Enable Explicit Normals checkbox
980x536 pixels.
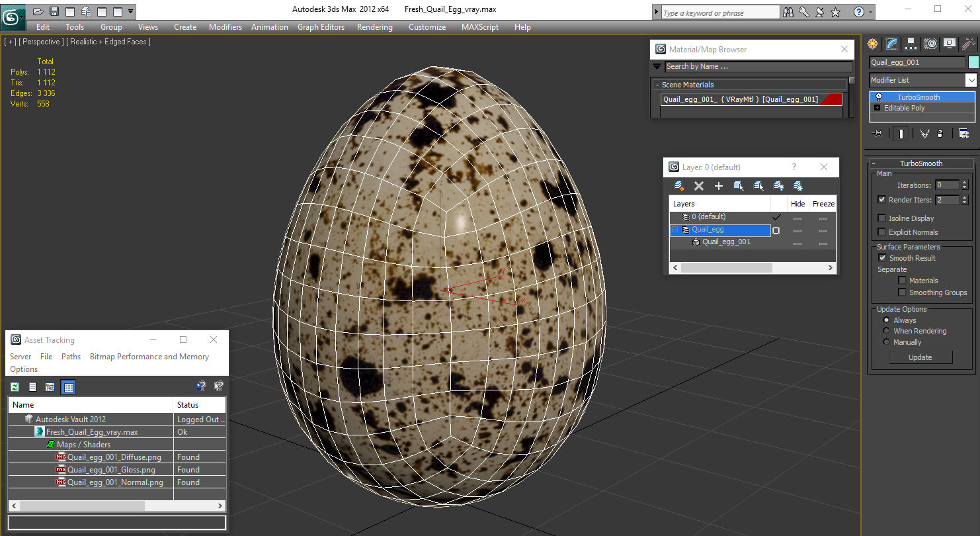click(881, 232)
